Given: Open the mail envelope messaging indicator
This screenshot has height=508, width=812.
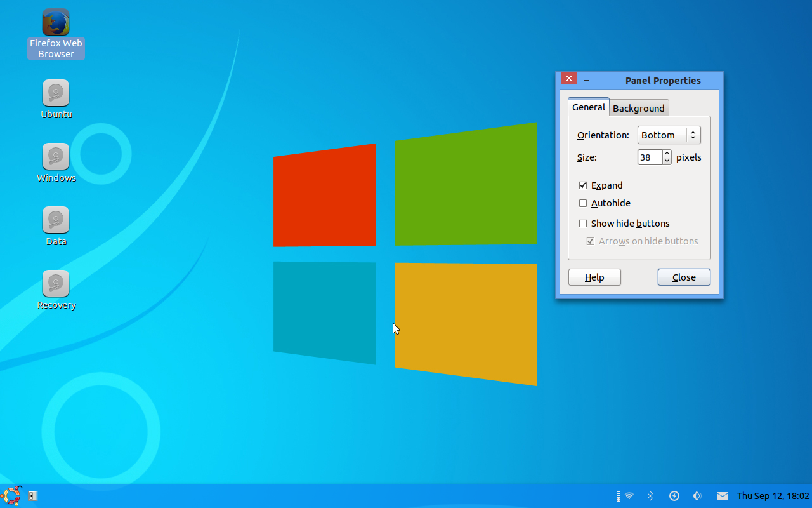Looking at the screenshot, I should click(723, 496).
